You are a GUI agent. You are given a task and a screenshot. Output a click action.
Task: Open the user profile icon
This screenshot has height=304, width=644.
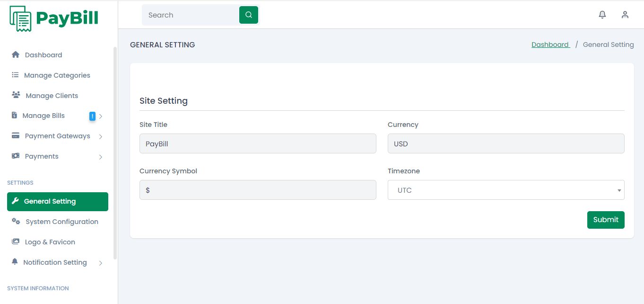click(x=625, y=15)
